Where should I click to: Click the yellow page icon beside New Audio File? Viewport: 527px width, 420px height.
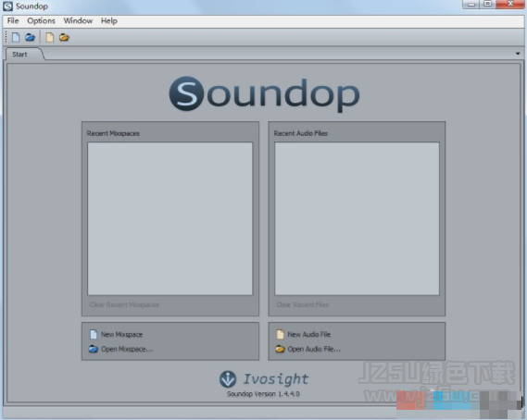tap(280, 334)
